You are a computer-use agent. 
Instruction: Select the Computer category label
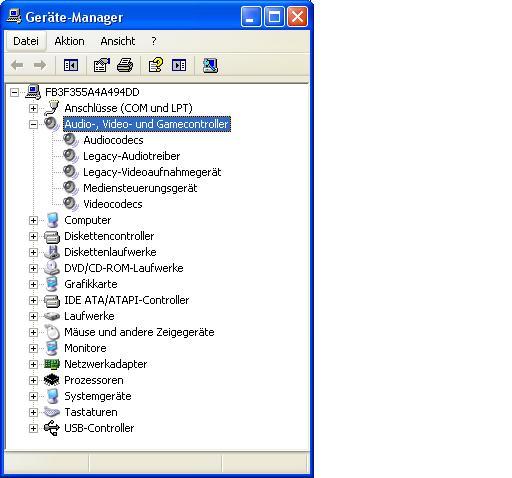coord(88,220)
